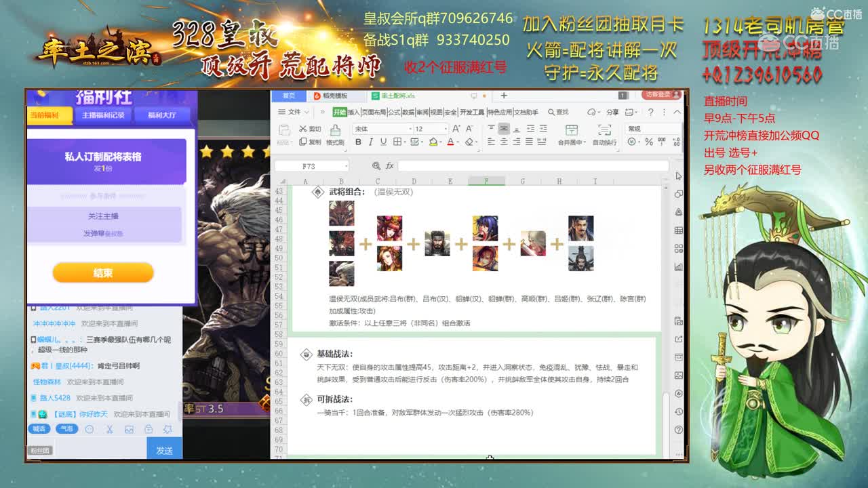868x488 pixels.
Task: Center cell text horizontally
Action: coord(503,142)
